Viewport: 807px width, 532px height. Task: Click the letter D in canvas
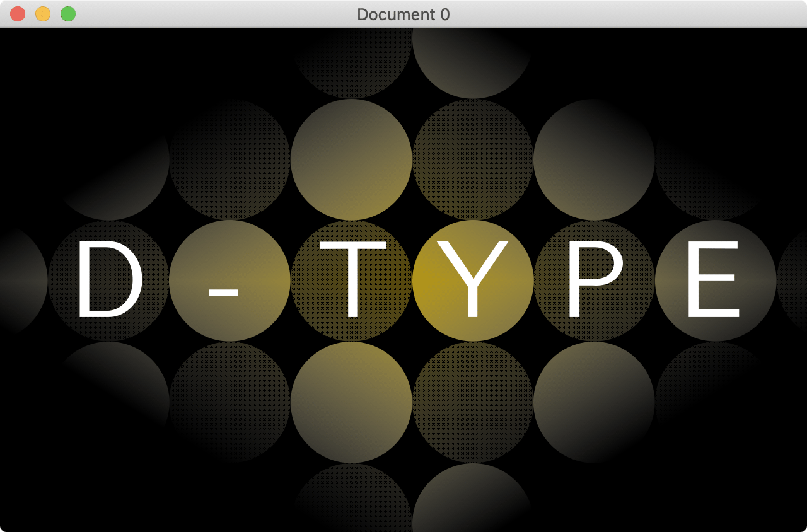click(110, 280)
